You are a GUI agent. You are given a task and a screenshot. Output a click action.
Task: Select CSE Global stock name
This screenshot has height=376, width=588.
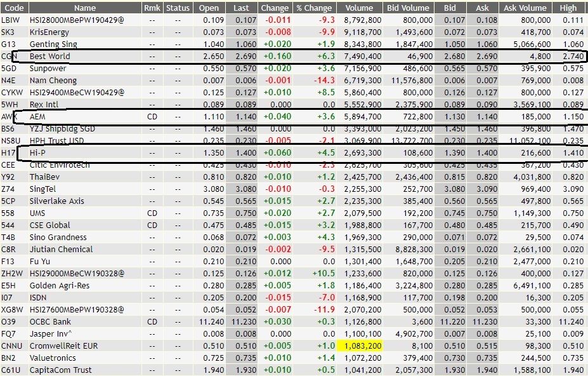pyautogui.click(x=50, y=225)
